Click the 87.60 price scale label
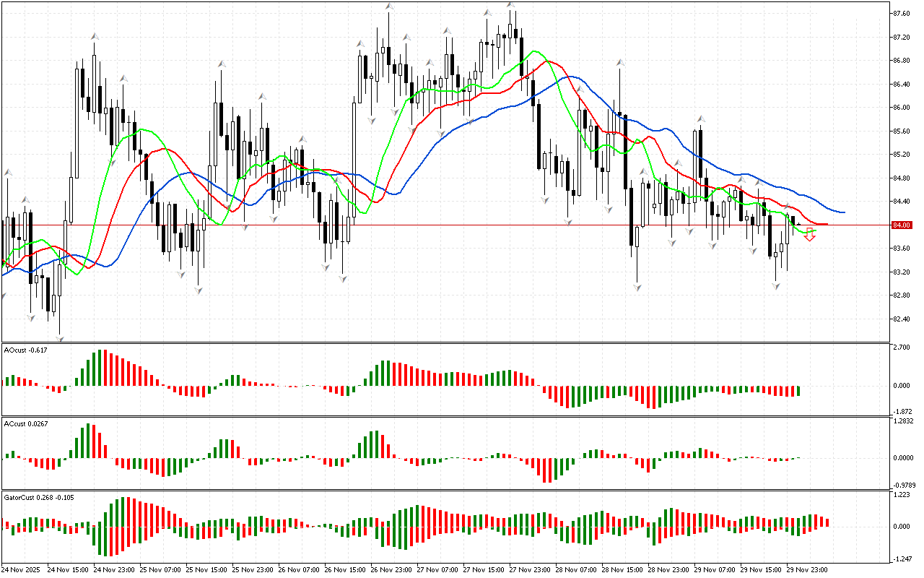 pos(901,14)
